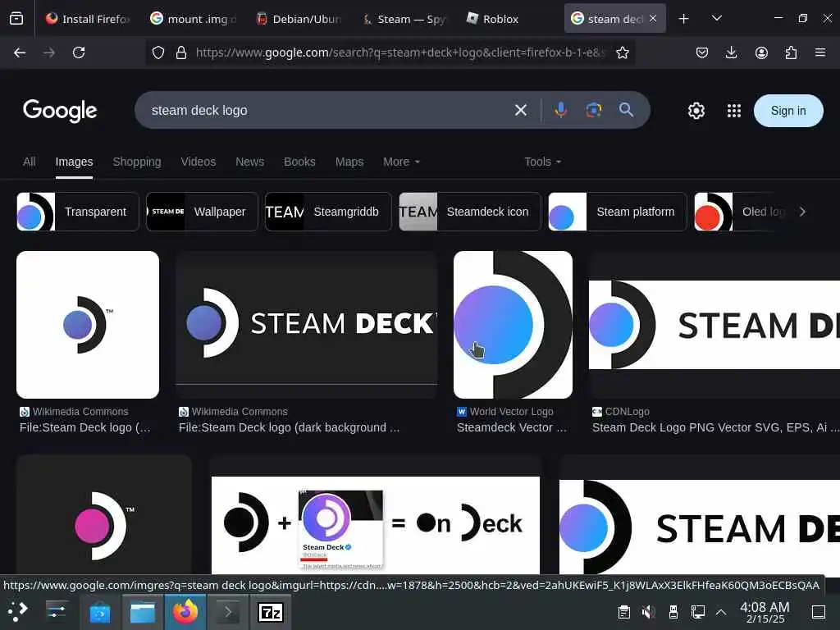The image size is (840, 630).
Task: Open File:Steam Deck logo (dark background link
Action: (x=290, y=427)
